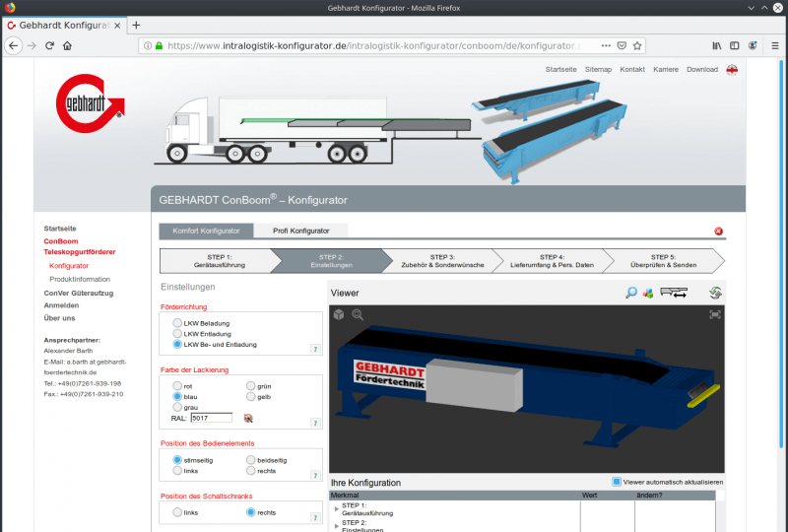The height and width of the screenshot is (532, 788).
Task: Click the 3D conveyor model in viewer
Action: [x=527, y=388]
